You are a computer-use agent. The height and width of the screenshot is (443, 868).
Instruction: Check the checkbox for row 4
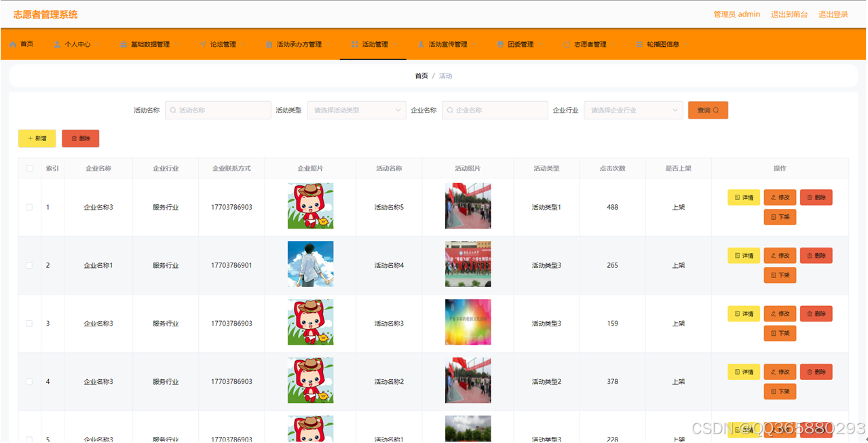29,382
